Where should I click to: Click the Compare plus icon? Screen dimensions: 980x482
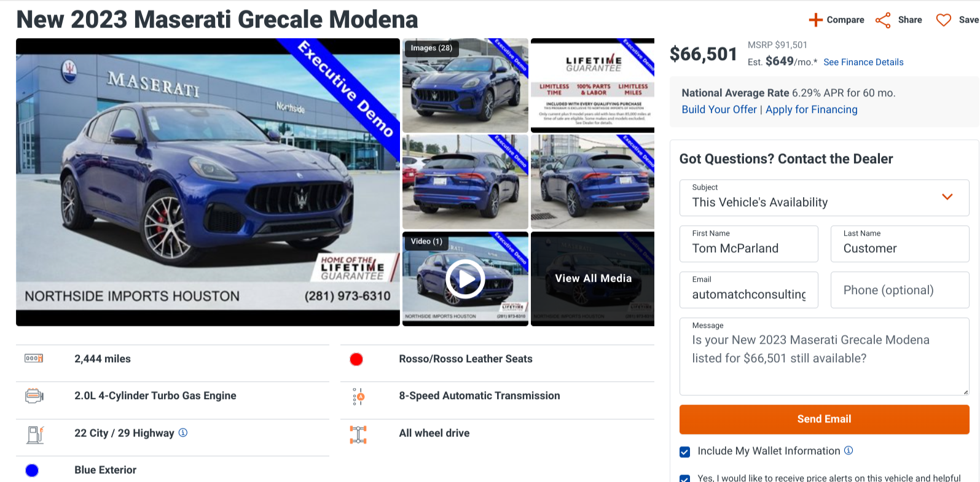(815, 20)
